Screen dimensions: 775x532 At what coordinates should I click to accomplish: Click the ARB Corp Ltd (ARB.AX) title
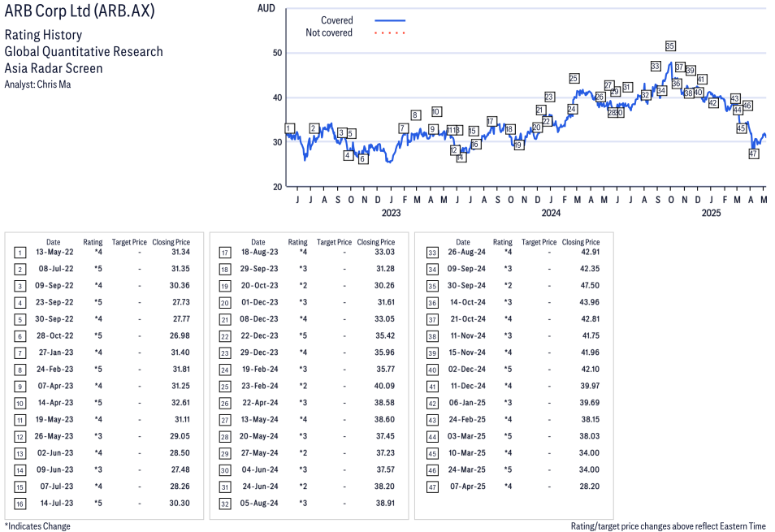click(80, 11)
